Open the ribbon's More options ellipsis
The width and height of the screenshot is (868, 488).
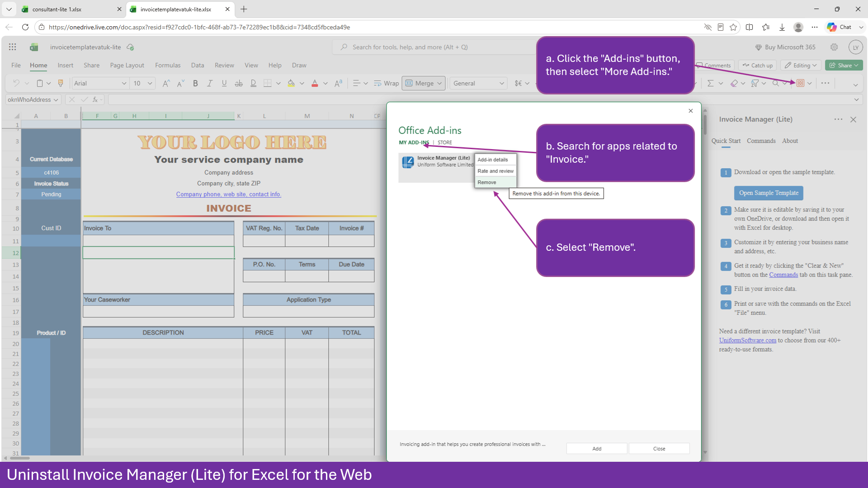coord(825,83)
